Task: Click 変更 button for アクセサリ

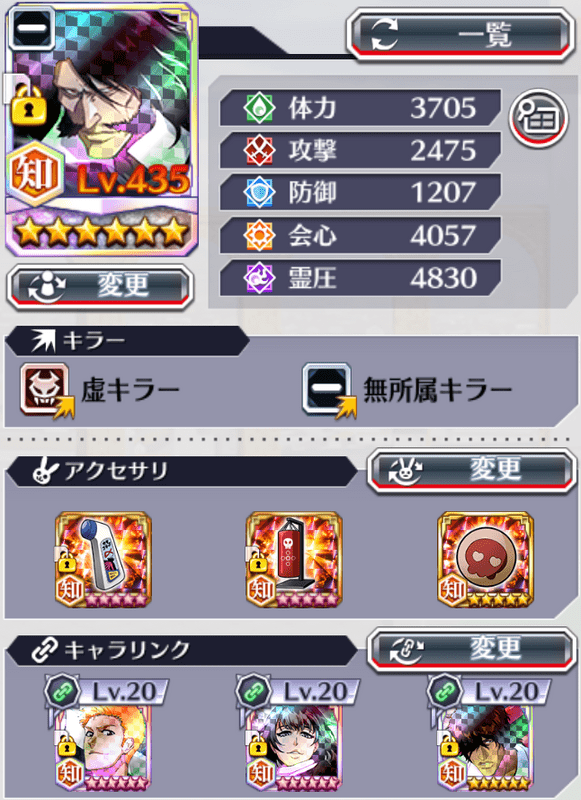Action: click(472, 470)
